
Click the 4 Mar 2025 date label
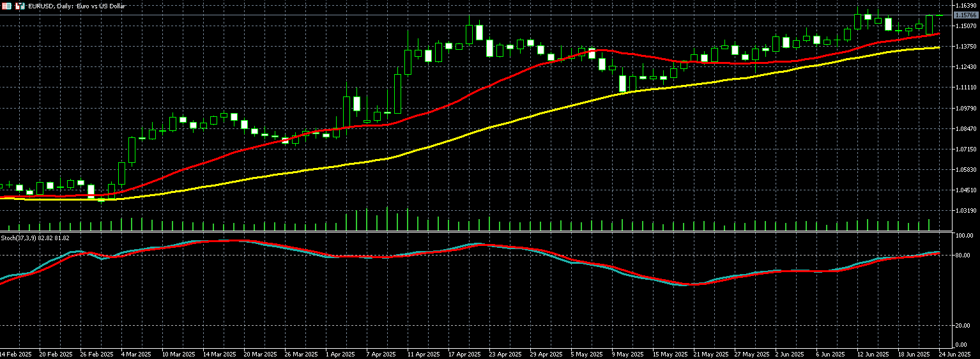136,354
